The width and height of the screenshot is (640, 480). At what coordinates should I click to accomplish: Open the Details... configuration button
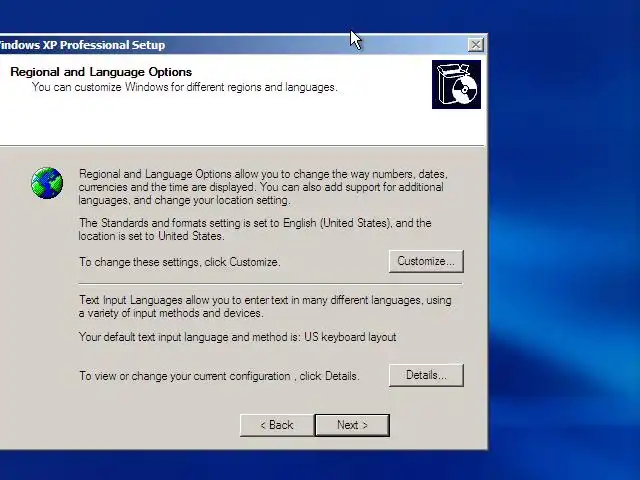426,375
